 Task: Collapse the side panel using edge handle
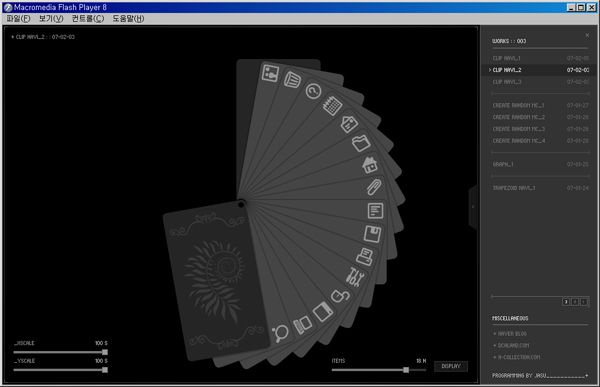[x=473, y=207]
